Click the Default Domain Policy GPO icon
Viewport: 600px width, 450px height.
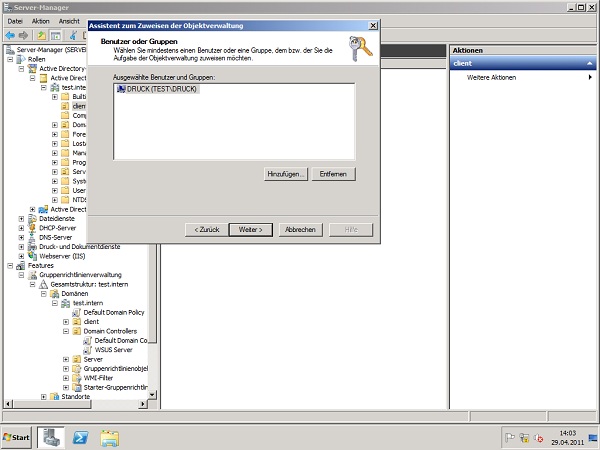pos(77,313)
